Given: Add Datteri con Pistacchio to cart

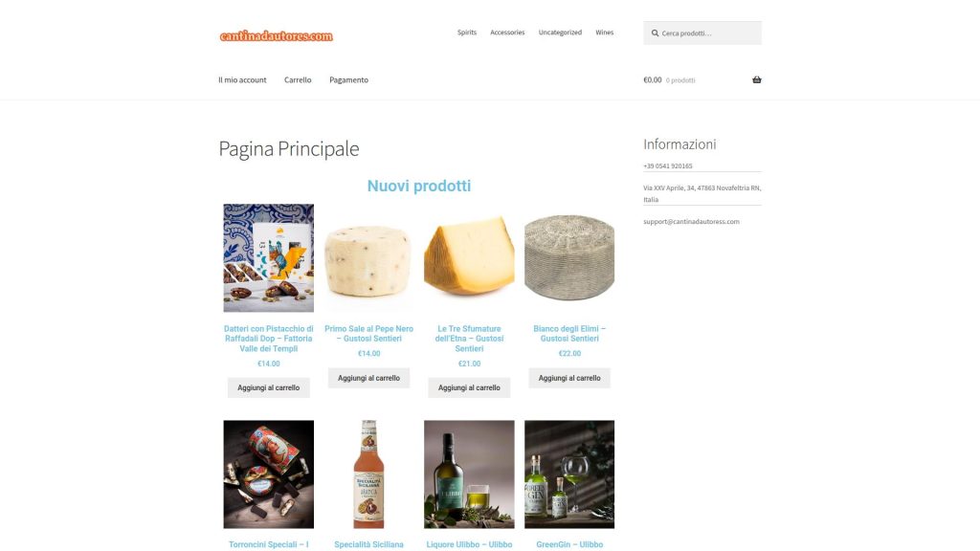Looking at the screenshot, I should (x=269, y=388).
